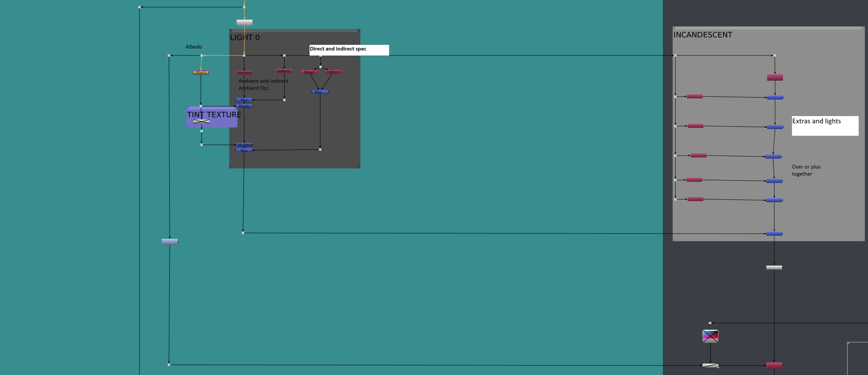The height and width of the screenshot is (375, 868).
Task: Click the topmost crimson node in INCANDESCENT
Action: pyautogui.click(x=775, y=78)
